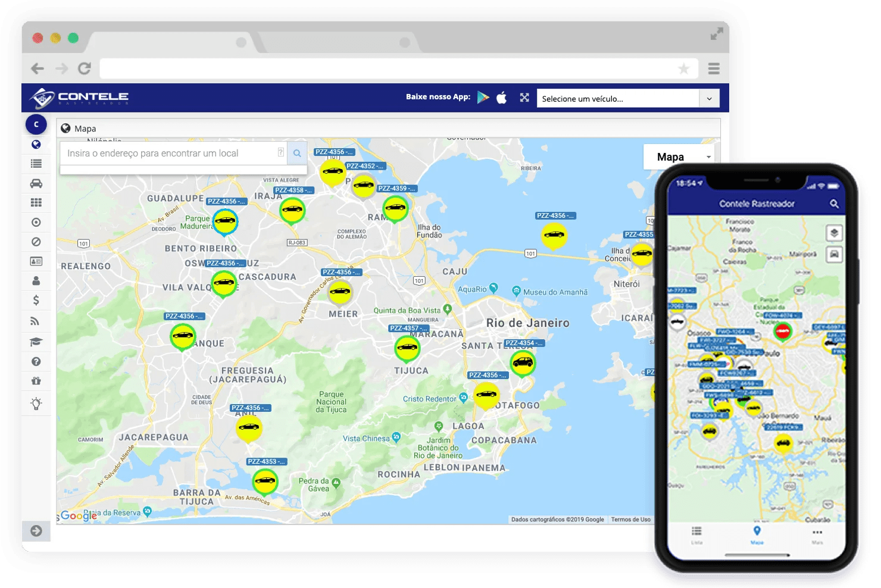Click the prohibited ban icon in sidebar
The width and height of the screenshot is (881, 588).
[36, 242]
